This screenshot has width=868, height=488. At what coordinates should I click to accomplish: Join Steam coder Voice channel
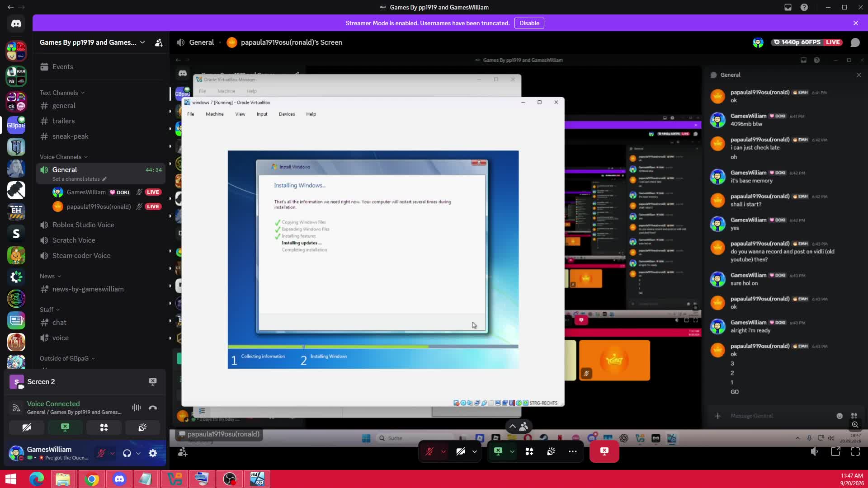(x=101, y=256)
